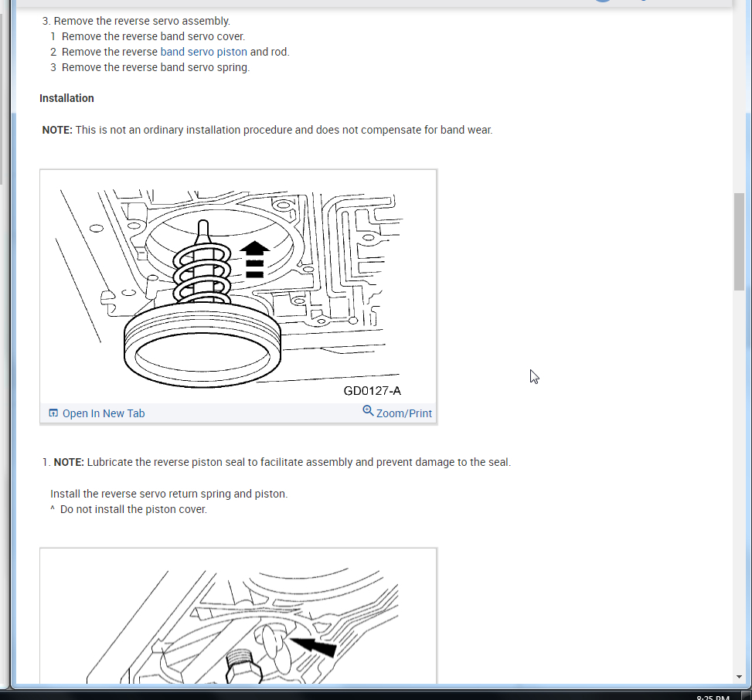
Task: Open the band servo piston link
Action: pos(203,52)
